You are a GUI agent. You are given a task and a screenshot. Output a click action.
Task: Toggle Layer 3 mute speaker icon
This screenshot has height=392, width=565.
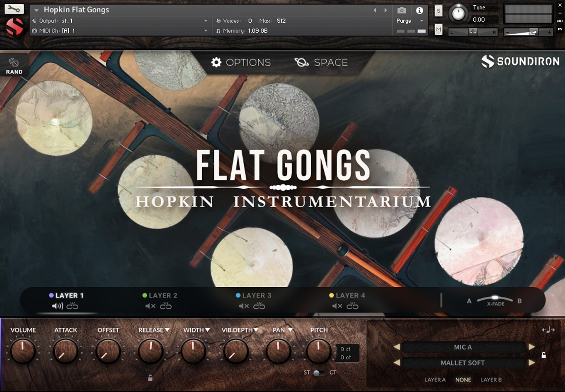[244, 306]
